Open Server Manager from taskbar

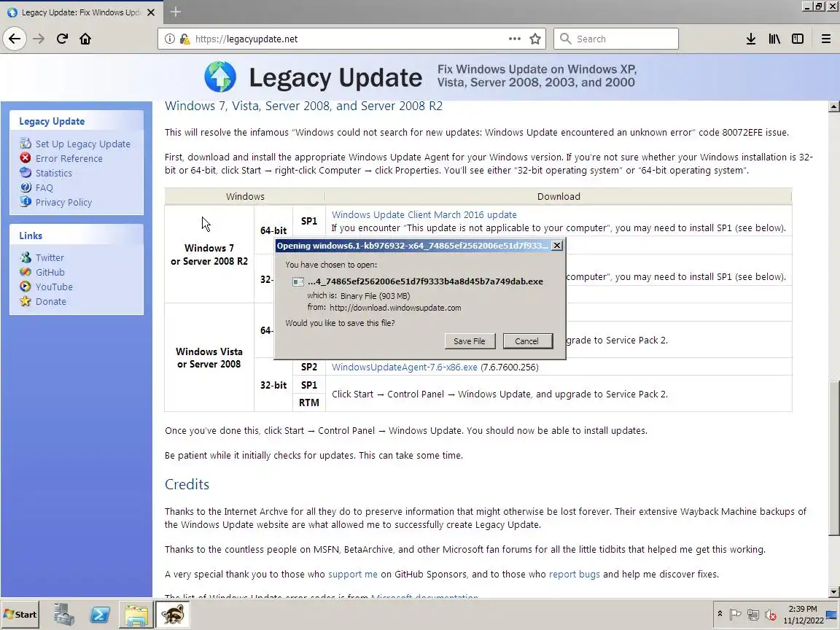(x=64, y=615)
